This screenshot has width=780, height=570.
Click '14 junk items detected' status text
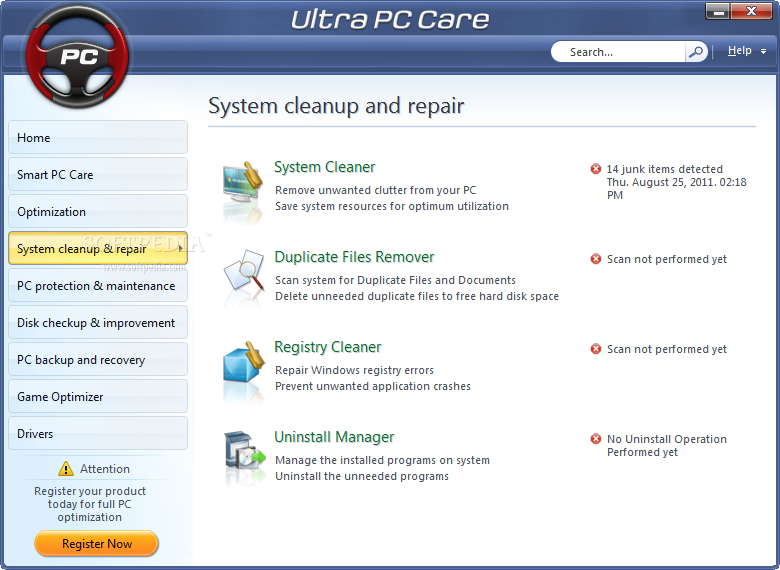[665, 169]
